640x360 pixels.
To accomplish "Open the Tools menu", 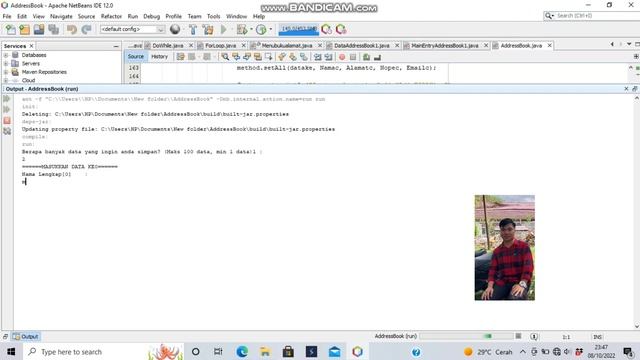I will (x=213, y=16).
